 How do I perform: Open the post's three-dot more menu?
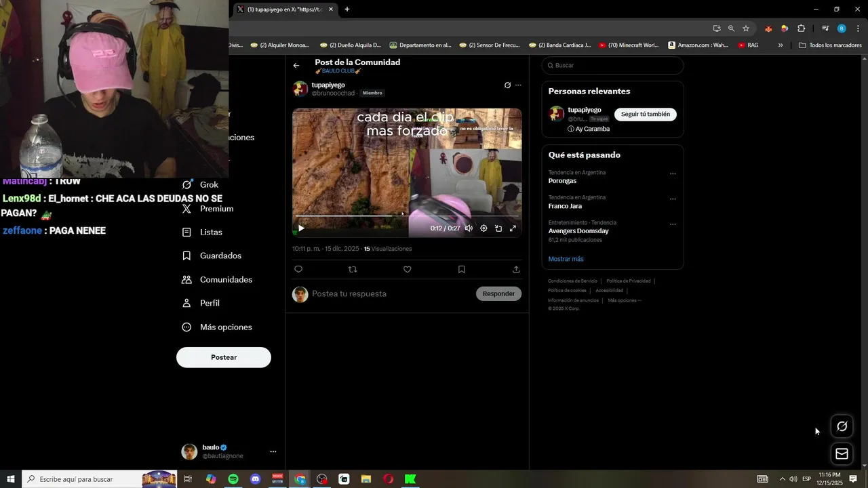(518, 85)
